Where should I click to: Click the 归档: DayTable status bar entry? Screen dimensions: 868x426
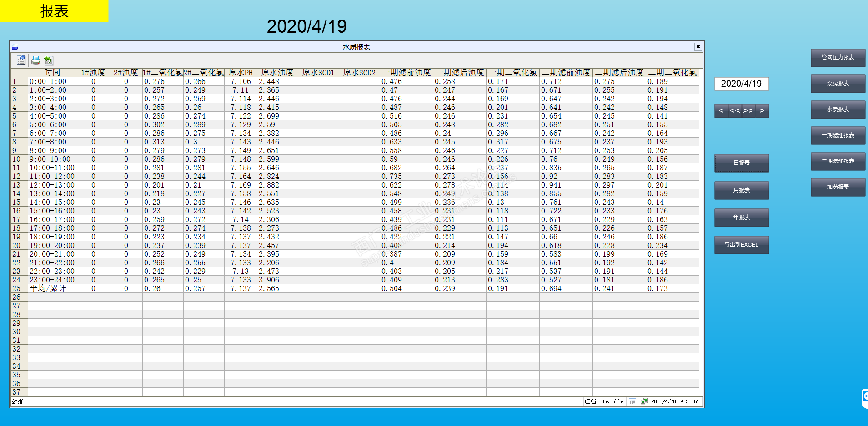[604, 401]
